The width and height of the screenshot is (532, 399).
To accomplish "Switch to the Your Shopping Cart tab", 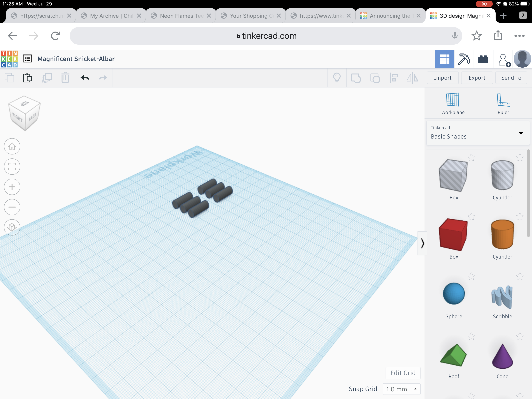I will coord(251,16).
